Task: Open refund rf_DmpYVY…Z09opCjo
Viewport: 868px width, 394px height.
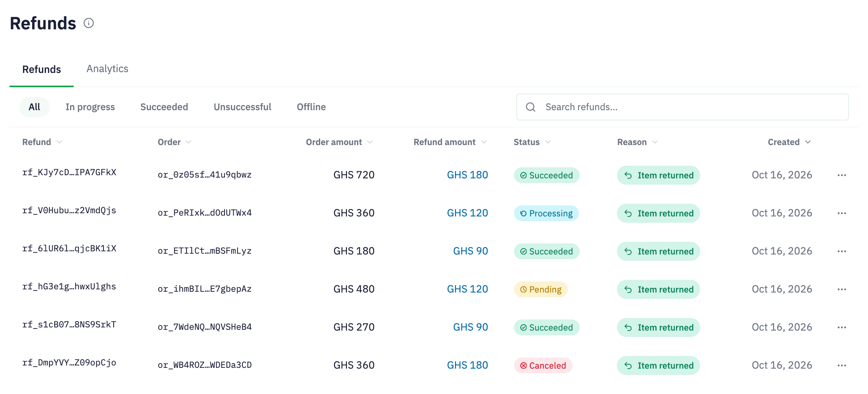Action: click(x=69, y=363)
